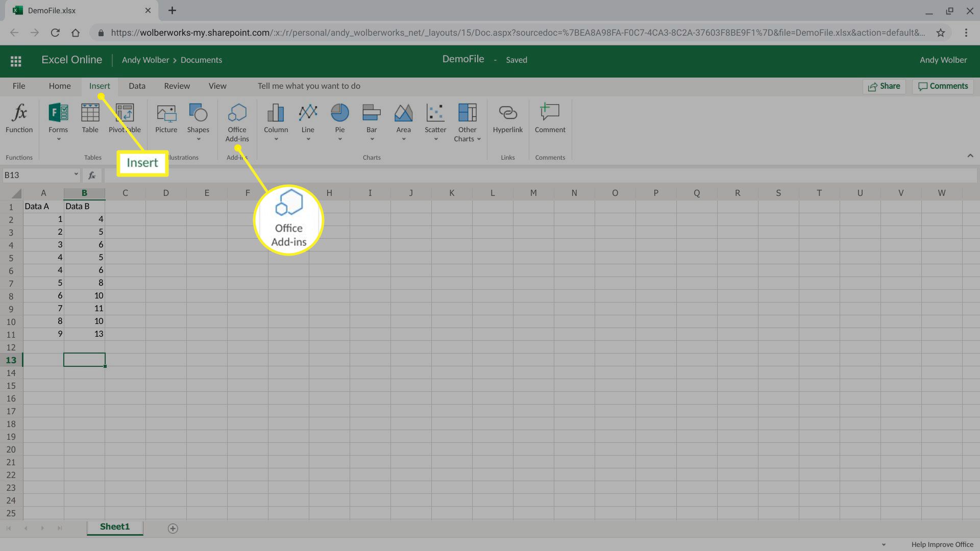Insert a Column chart
This screenshot has width=980, height=551.
pos(275,121)
